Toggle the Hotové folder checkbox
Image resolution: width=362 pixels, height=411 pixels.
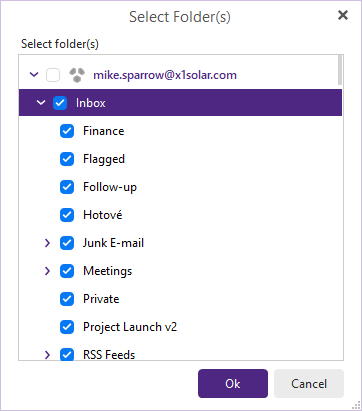coord(67,215)
